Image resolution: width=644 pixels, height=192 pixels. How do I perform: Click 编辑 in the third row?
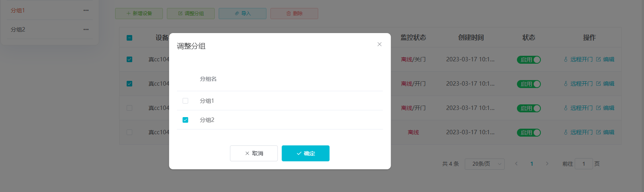click(605, 108)
